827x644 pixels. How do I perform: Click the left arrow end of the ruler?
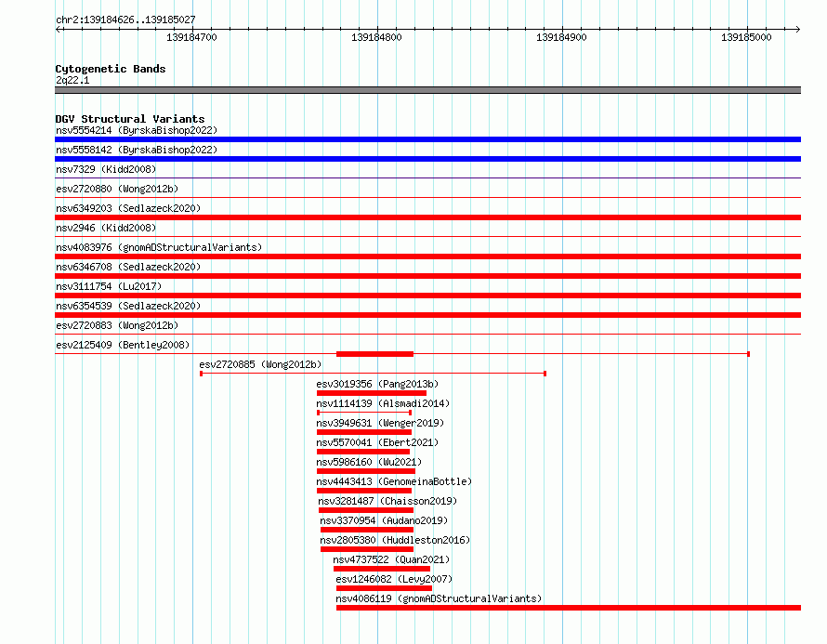(x=58, y=29)
